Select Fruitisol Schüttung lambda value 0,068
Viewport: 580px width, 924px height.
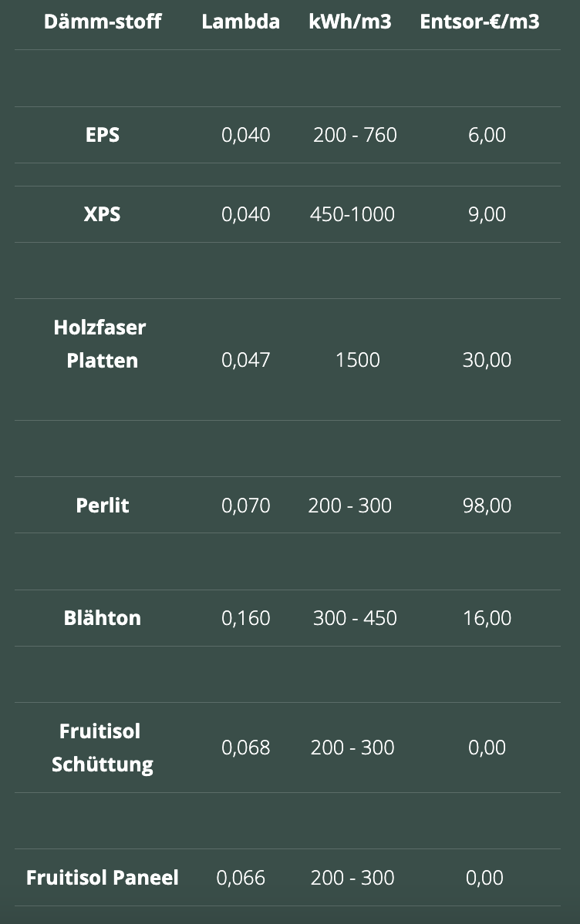tap(245, 748)
